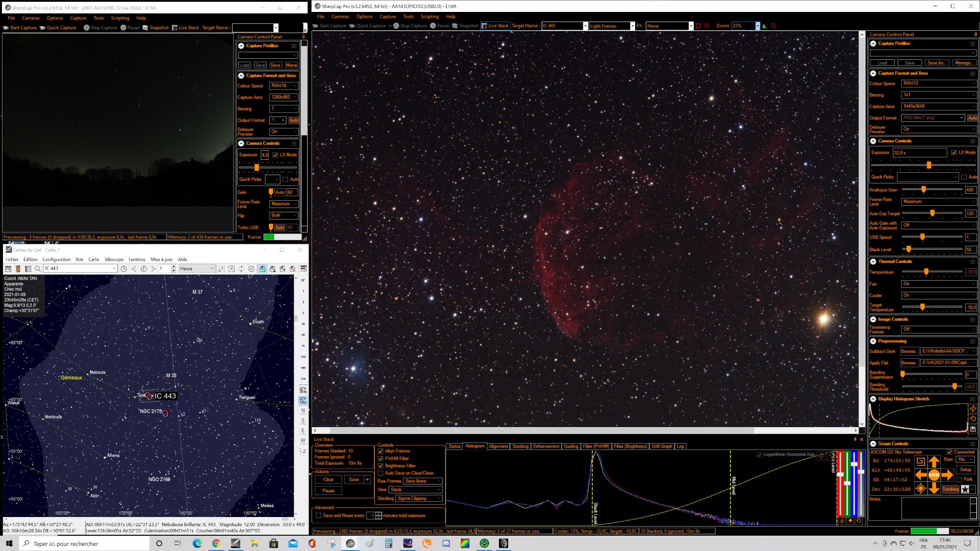Open the Scripting menu in the AA183CPROTEC window
980x551 pixels.
point(429,16)
